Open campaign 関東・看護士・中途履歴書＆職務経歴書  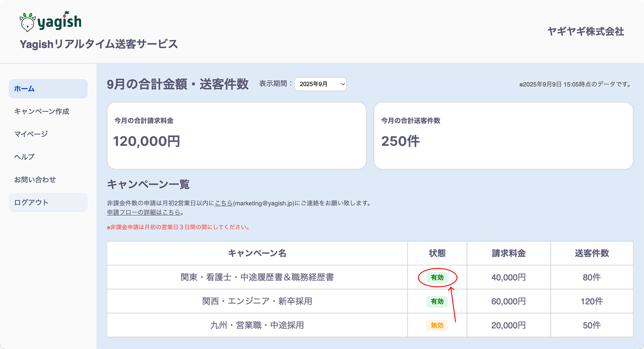point(257,278)
